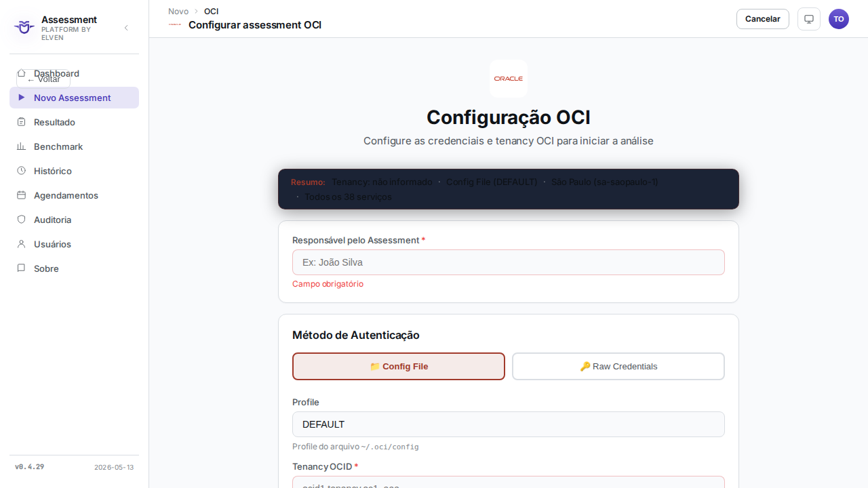Click the Resultado clipboard icon
868x488 pixels.
(x=21, y=122)
